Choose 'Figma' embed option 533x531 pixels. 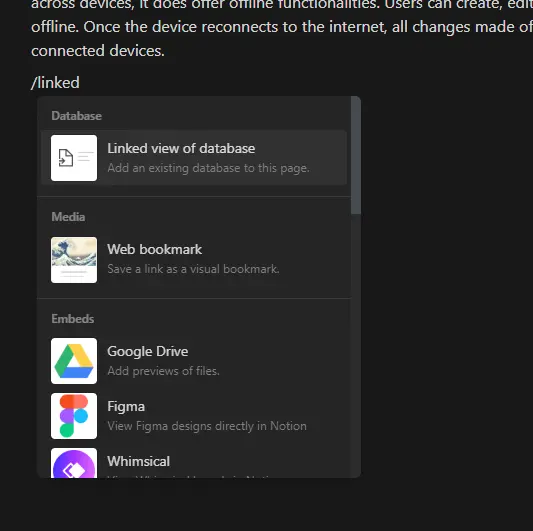194,416
